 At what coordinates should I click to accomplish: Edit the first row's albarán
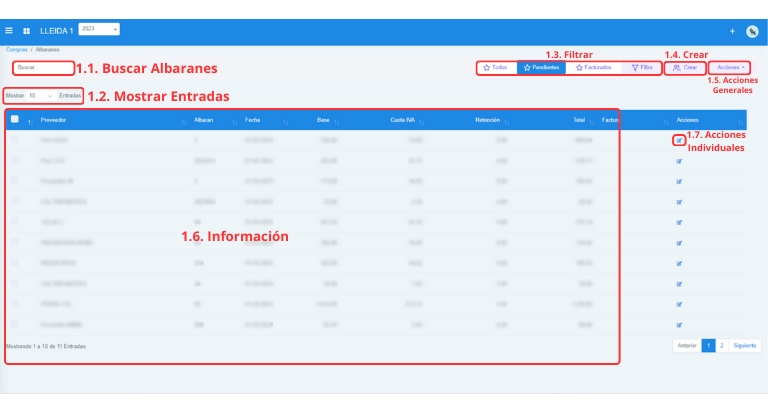(679, 141)
